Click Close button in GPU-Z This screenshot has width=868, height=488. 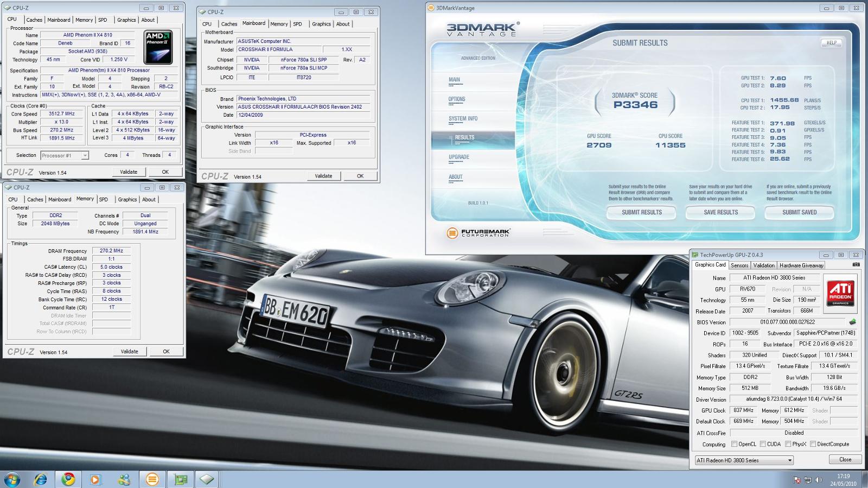click(845, 459)
